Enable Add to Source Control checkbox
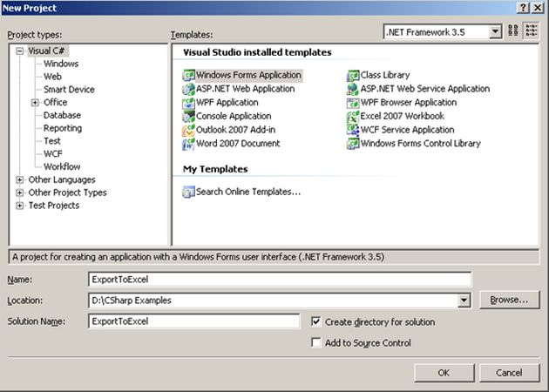This screenshot has height=392, width=549. pos(315,342)
